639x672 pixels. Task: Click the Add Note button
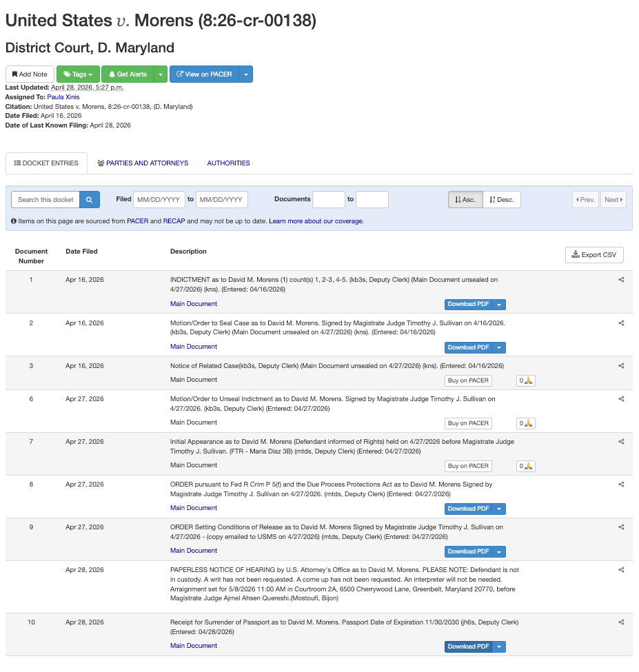click(30, 74)
